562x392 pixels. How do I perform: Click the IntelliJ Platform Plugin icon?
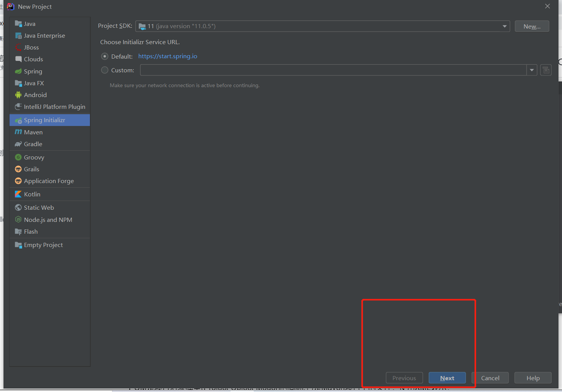tap(18, 107)
